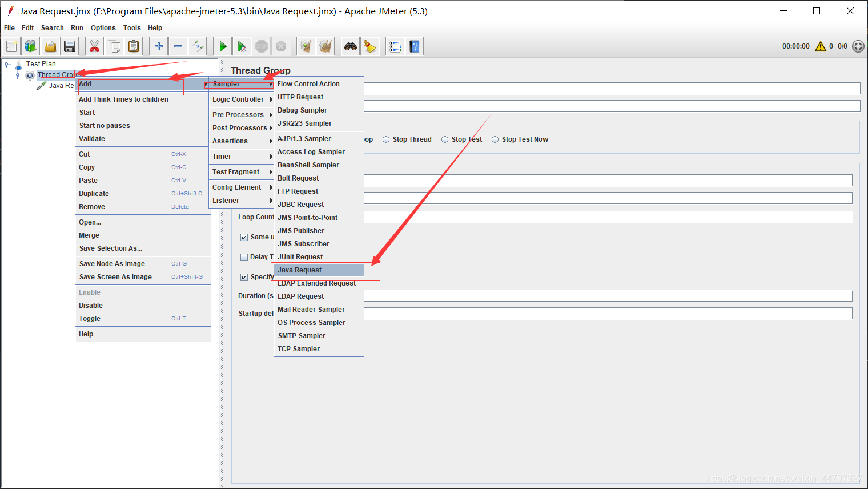Open the Search menu

(x=52, y=28)
